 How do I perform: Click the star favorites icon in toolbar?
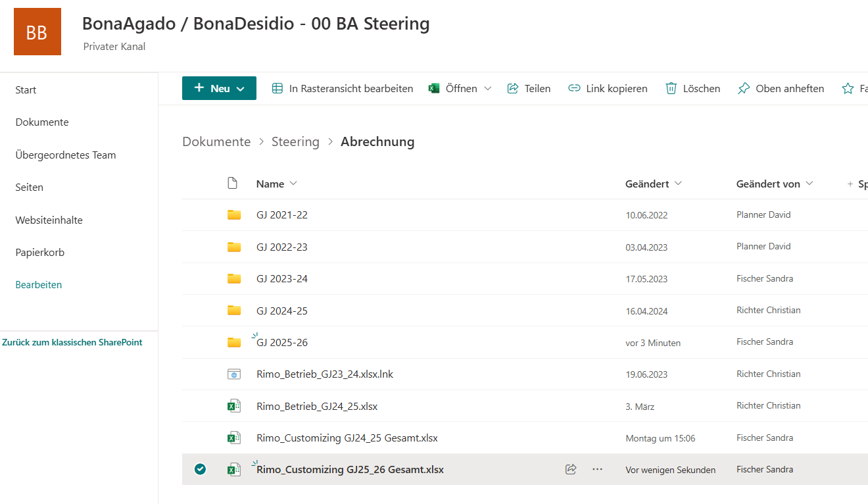(848, 88)
